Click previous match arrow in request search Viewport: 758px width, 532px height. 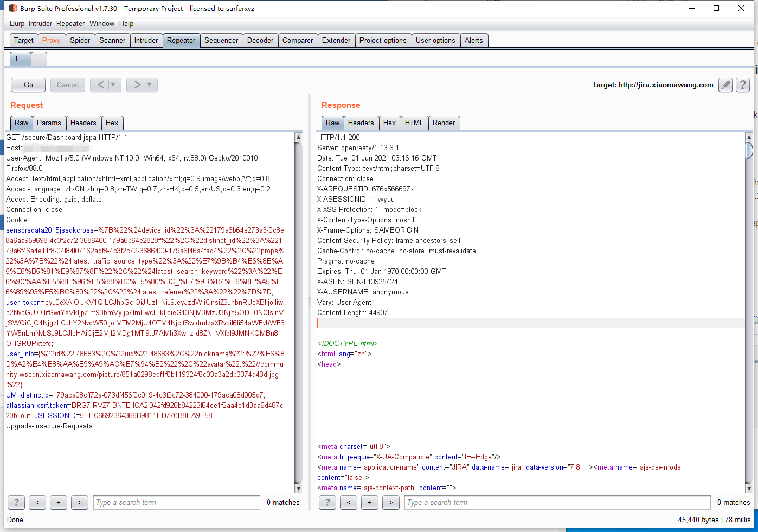[37, 503]
